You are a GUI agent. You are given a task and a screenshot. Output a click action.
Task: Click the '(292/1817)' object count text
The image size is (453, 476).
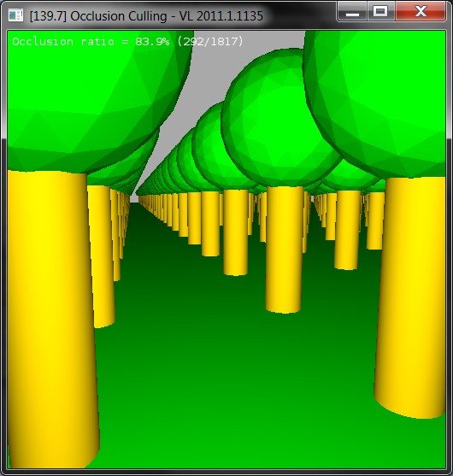(x=210, y=41)
